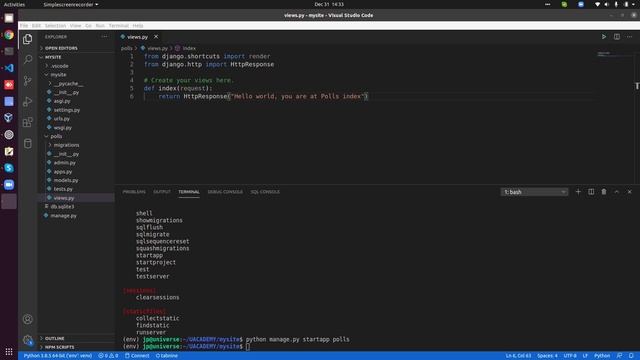Click tabnine in the status bar
Viewport: 640px width, 360px height.
coord(167,356)
